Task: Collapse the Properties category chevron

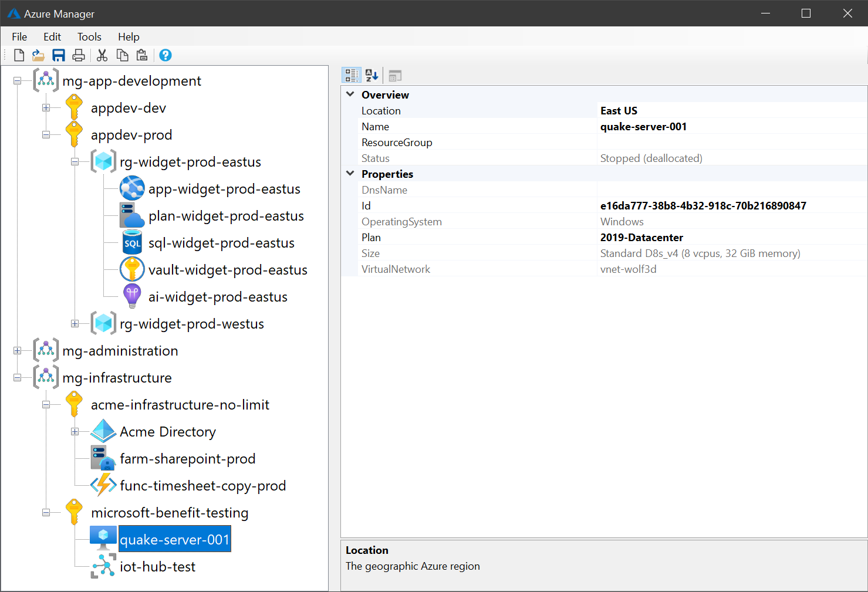Action: (350, 174)
